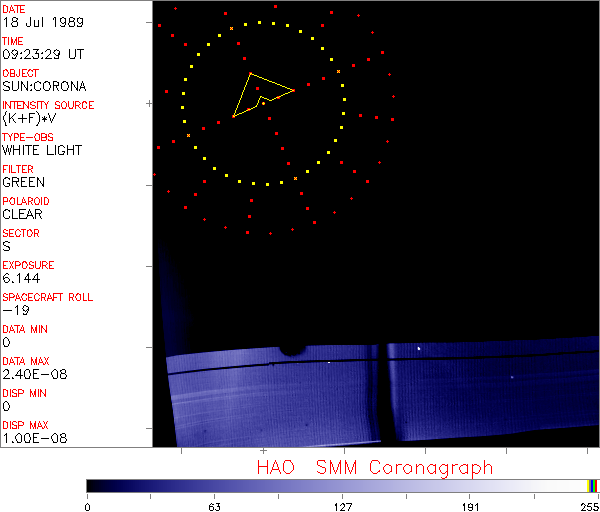Screen dimensions: 600x512
Task: Click the color bar near the 127 mark
Action: (342, 485)
